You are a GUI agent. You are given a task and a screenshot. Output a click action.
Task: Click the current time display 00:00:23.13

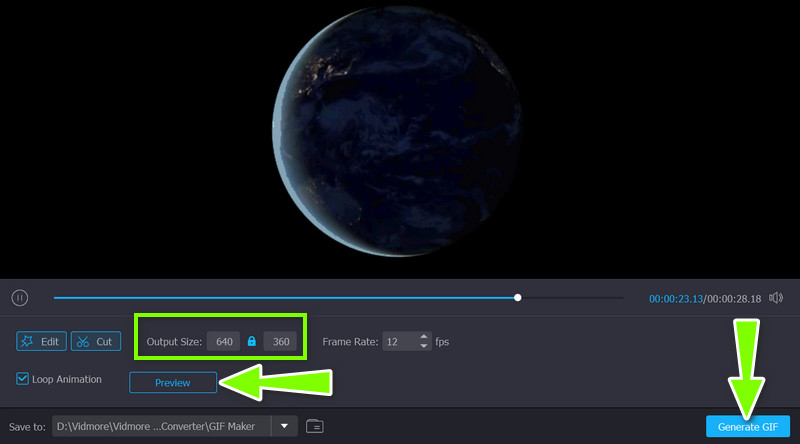point(676,298)
